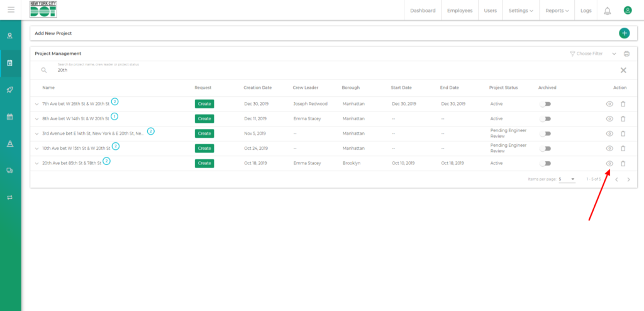Screen dimensions: 644x311
Task: Click the truck icon in the sidebar
Action: (10, 170)
